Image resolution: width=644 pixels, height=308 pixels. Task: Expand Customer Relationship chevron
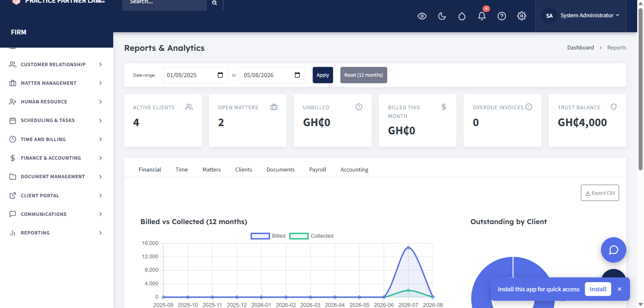pyautogui.click(x=101, y=64)
